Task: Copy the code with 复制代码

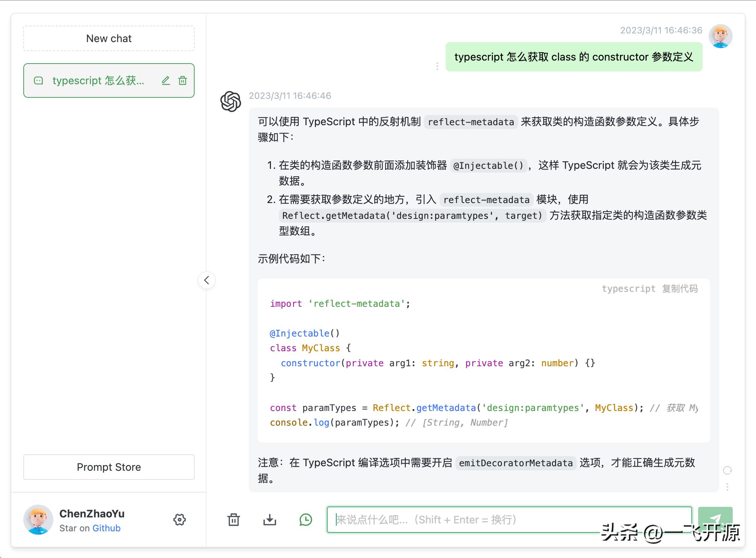Action: pos(679,289)
